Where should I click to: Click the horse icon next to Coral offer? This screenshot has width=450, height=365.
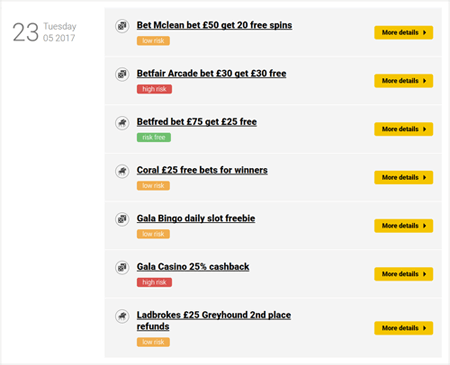(122, 171)
